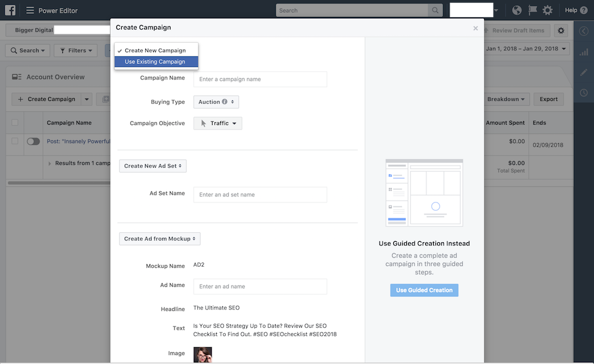594x364 pixels.
Task: Collapse the right sidebar arrow icon
Action: [x=584, y=31]
